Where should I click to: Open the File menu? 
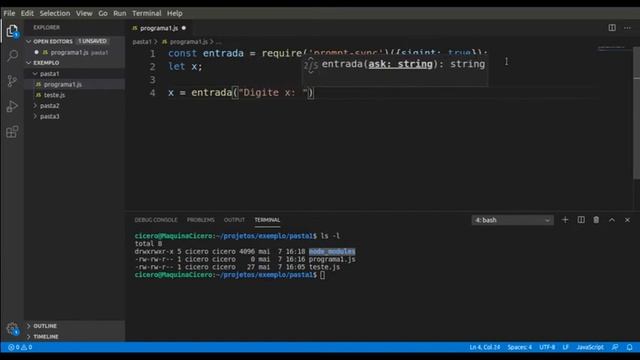pos(9,13)
